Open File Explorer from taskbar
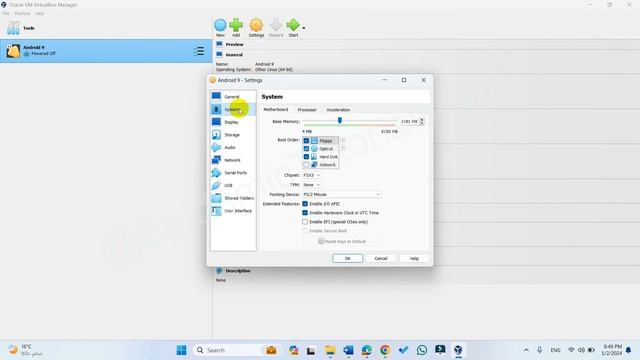640x360 pixels. 330,350
